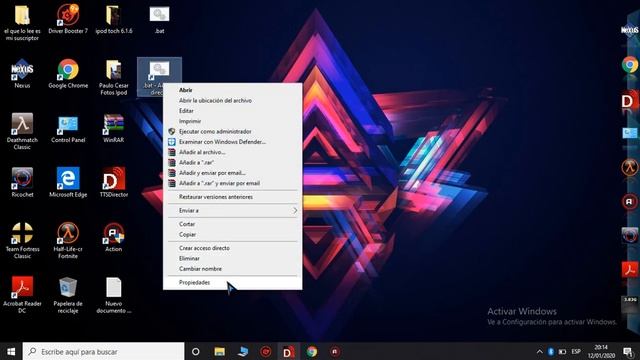Select the 'el que lo lee es mi suscriptor' folder
The width and height of the screenshot is (640, 360).
pos(22,22)
